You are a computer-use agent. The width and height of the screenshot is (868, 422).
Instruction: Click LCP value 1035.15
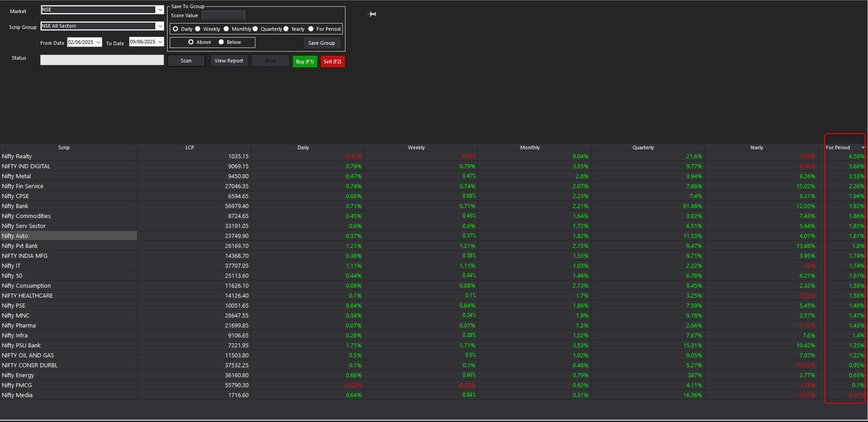(x=238, y=156)
